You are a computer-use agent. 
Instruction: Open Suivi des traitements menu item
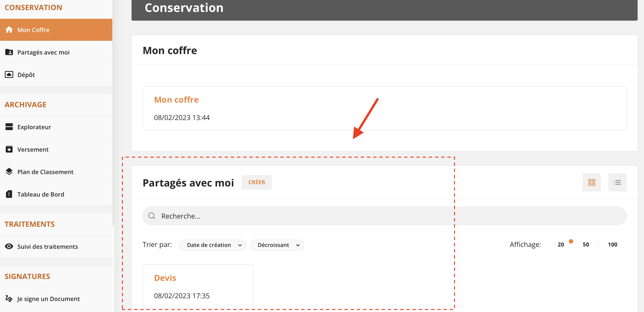[x=47, y=246]
